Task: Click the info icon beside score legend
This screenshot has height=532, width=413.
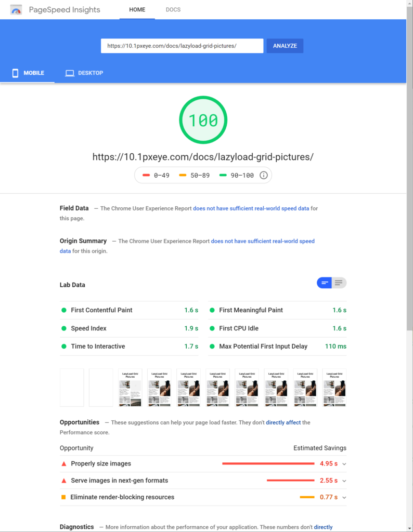Action: 264,175
